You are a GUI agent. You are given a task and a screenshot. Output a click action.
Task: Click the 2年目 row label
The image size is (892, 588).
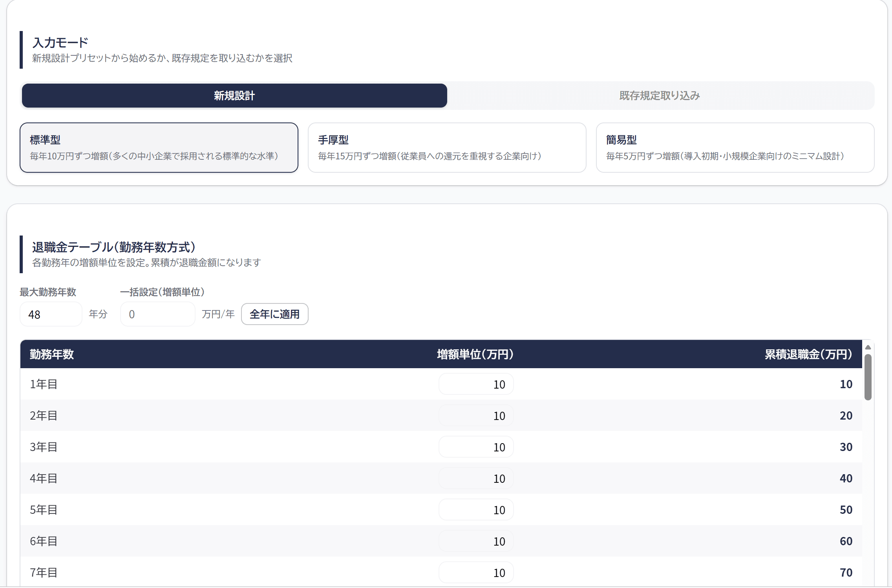tap(44, 415)
